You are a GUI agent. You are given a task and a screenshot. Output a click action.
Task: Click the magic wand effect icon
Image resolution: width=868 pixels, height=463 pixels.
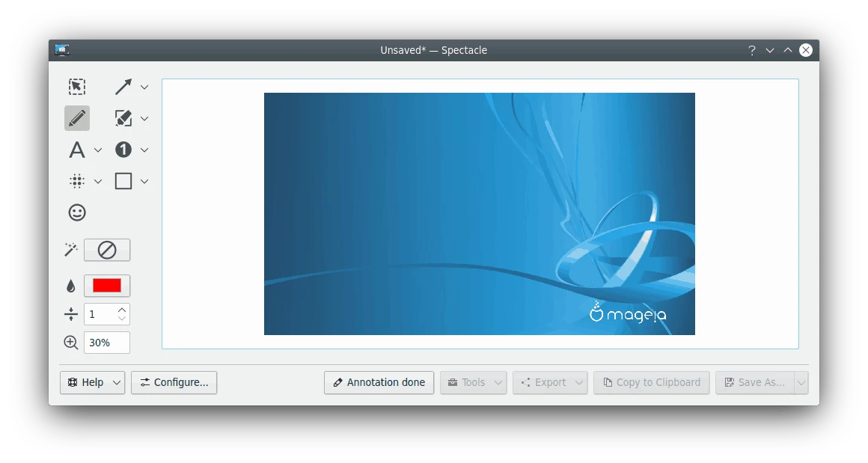click(x=71, y=250)
